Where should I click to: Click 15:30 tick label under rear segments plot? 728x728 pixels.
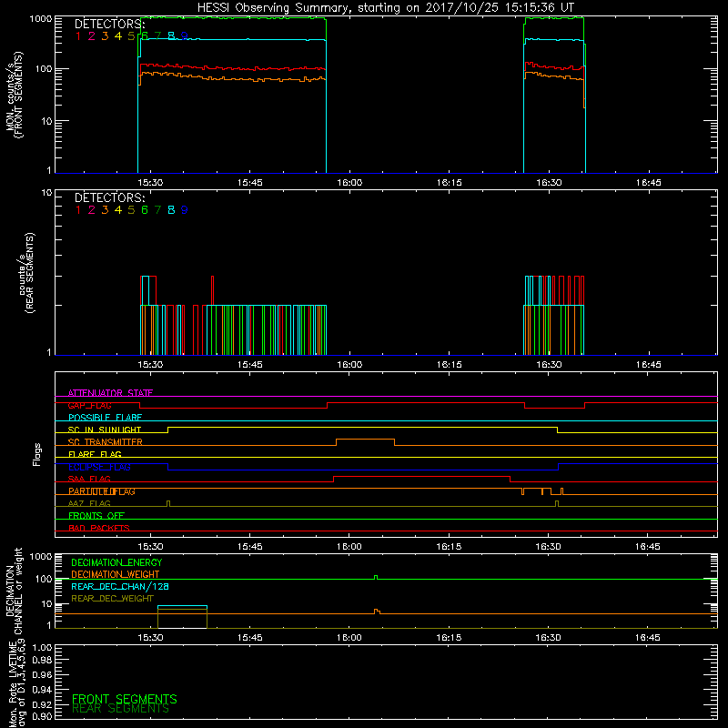pos(150,365)
